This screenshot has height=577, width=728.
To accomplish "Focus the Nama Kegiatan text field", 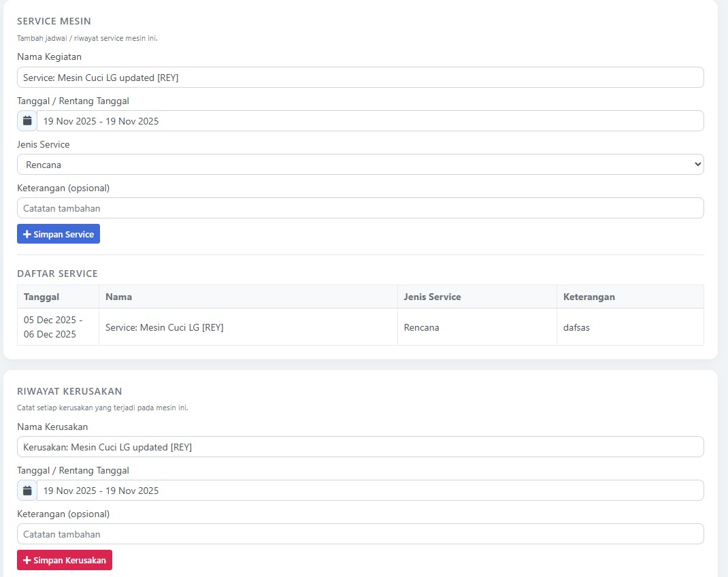I will point(360,78).
